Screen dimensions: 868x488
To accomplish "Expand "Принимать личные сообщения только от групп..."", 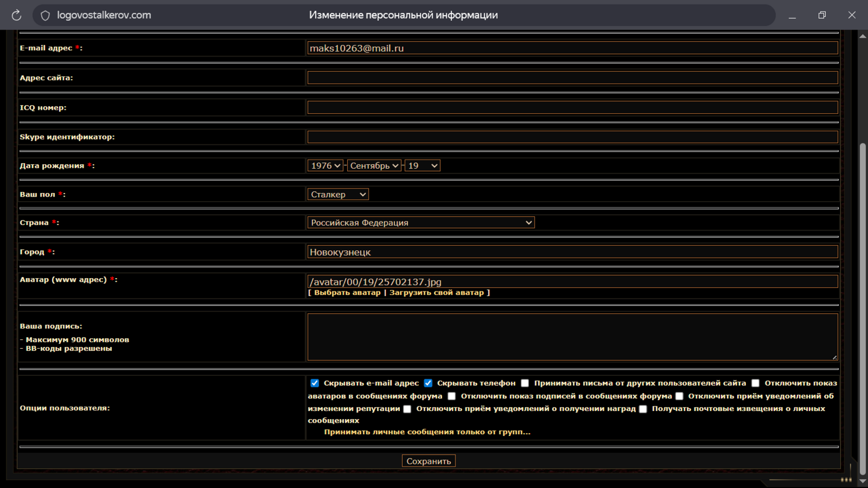I will [427, 432].
